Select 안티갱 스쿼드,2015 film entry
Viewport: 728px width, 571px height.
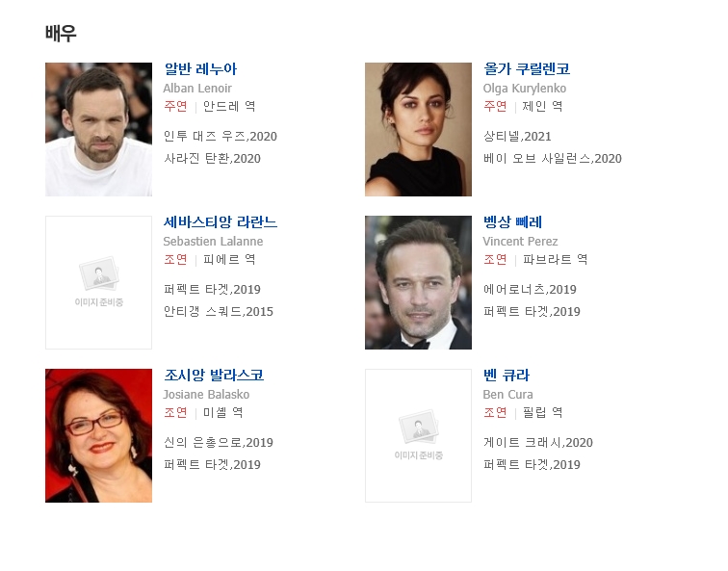(x=219, y=311)
